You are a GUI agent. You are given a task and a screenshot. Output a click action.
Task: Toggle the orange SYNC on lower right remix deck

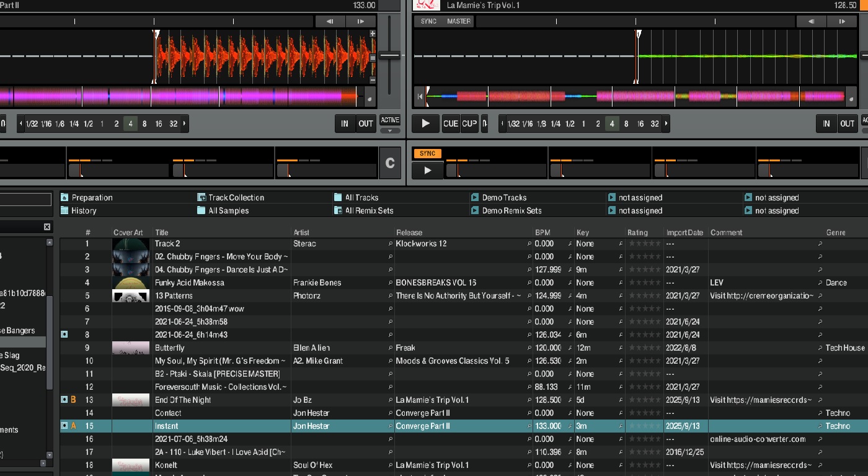pyautogui.click(x=427, y=153)
